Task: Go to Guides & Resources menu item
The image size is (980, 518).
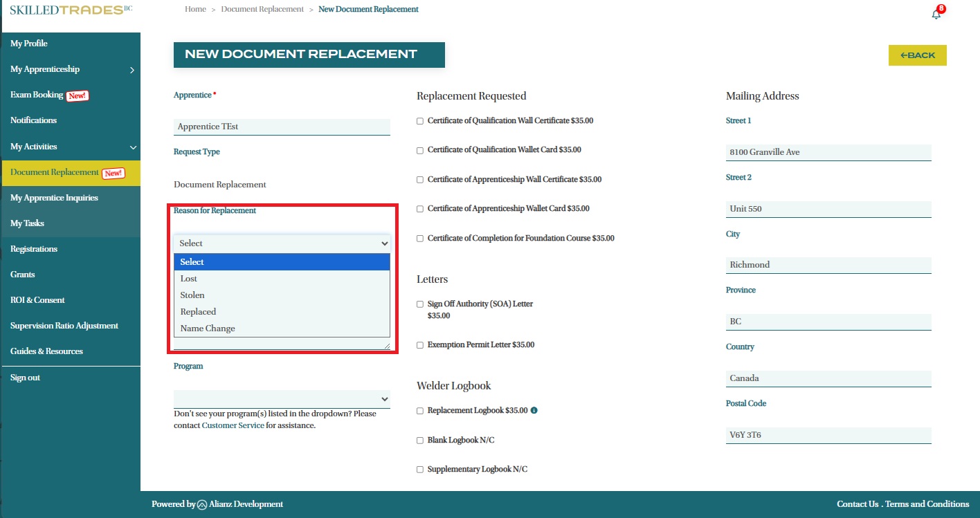Action: point(46,351)
